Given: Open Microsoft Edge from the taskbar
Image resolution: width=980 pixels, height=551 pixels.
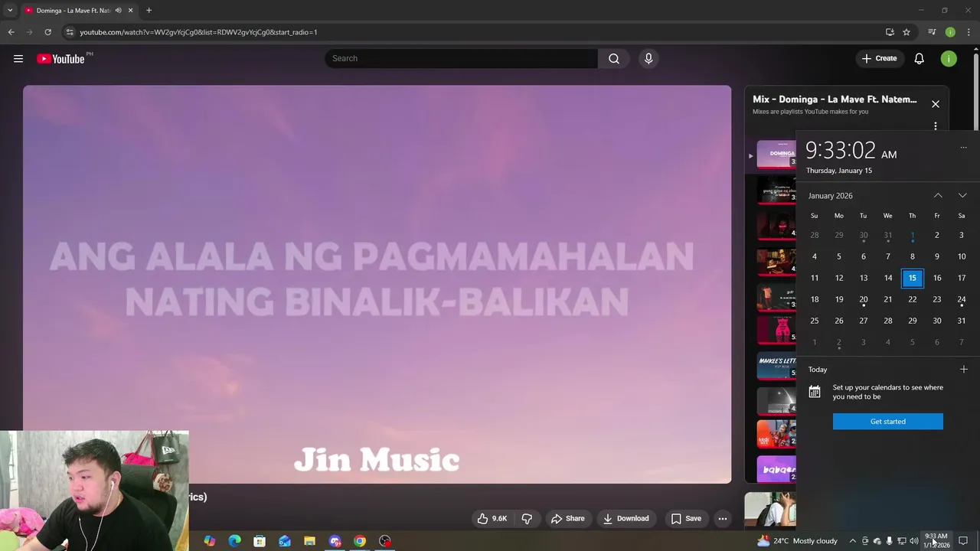Looking at the screenshot, I should pos(234,541).
